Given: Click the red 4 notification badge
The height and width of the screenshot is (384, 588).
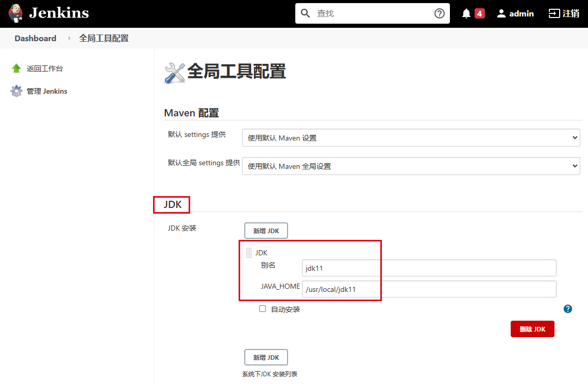Looking at the screenshot, I should click(480, 13).
